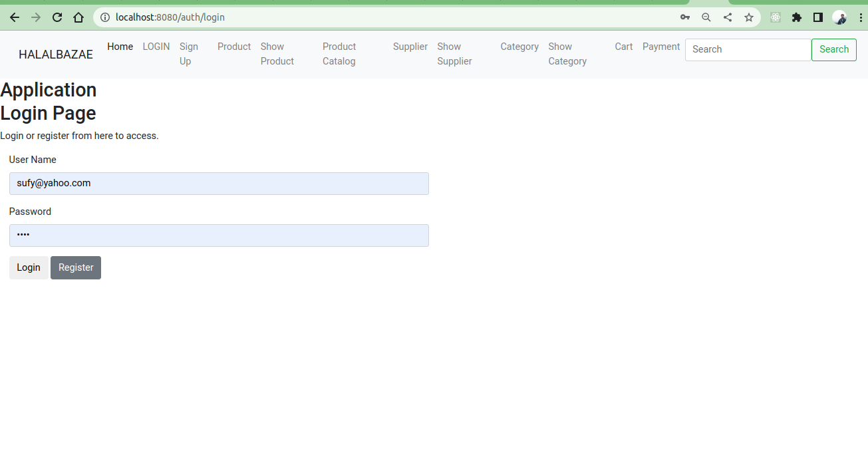Screen dimensions: 868x467
Task: Open the extensions puzzle piece icon
Action: coord(796,17)
